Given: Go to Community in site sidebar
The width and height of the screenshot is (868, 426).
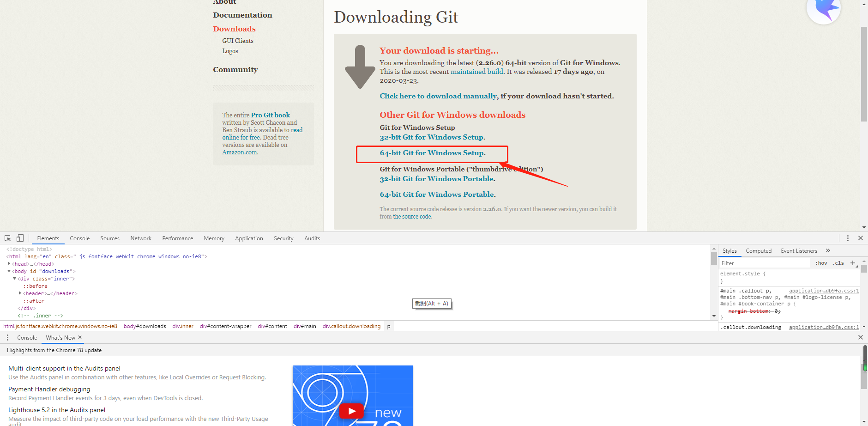Looking at the screenshot, I should click(235, 69).
